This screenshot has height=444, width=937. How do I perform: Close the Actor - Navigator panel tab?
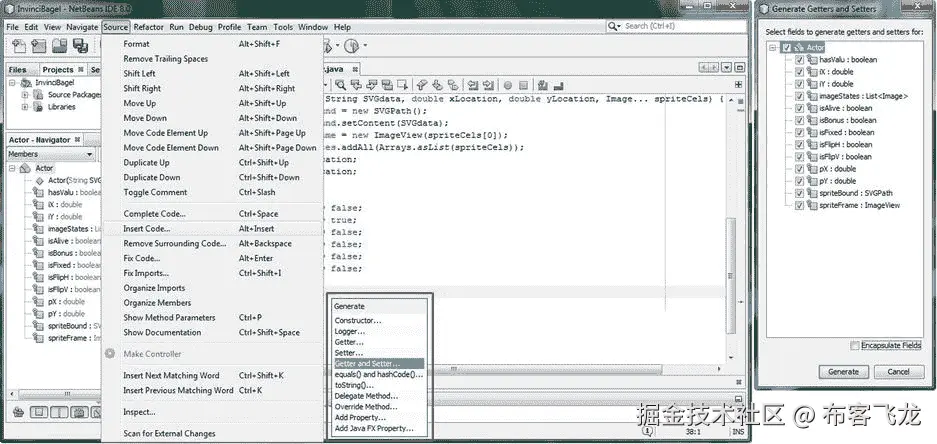[77, 140]
